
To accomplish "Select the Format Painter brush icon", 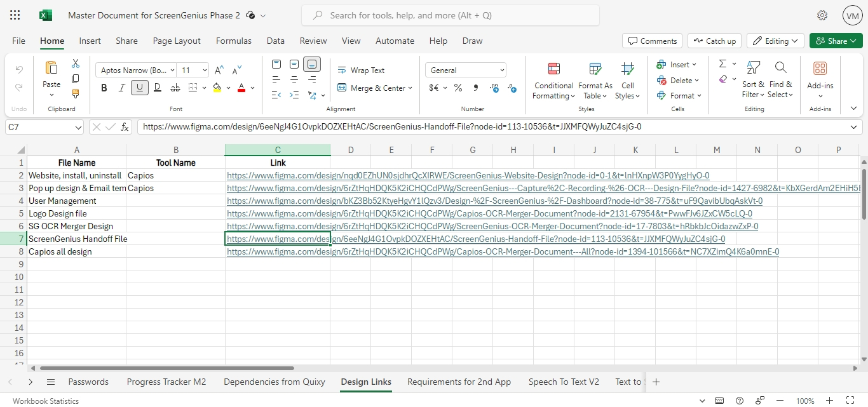I will coord(76,94).
